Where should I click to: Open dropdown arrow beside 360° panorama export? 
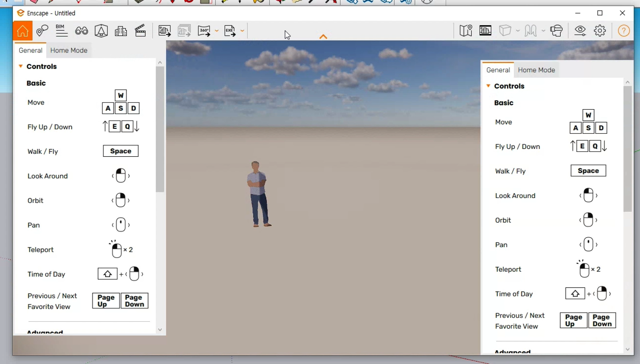pos(217,31)
